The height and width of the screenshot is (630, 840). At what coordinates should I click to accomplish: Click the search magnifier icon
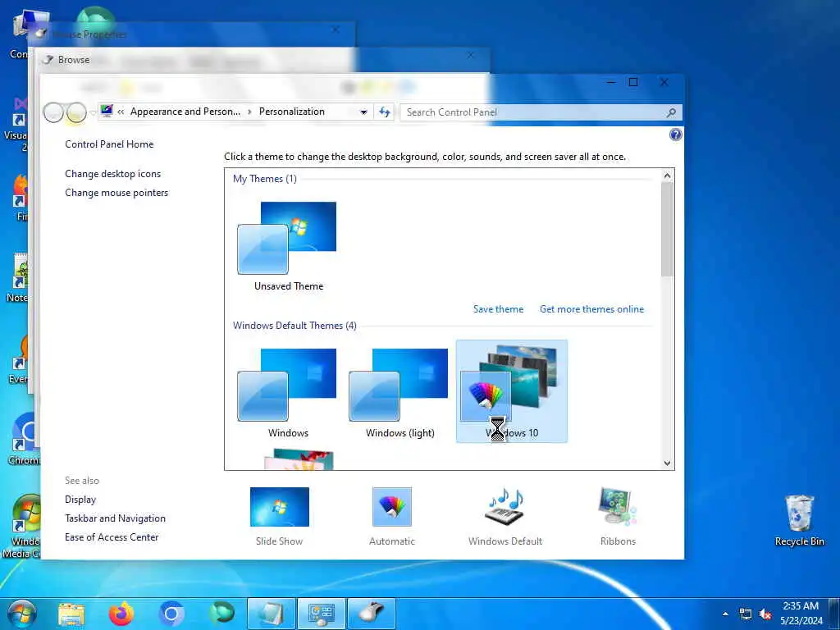tap(671, 112)
